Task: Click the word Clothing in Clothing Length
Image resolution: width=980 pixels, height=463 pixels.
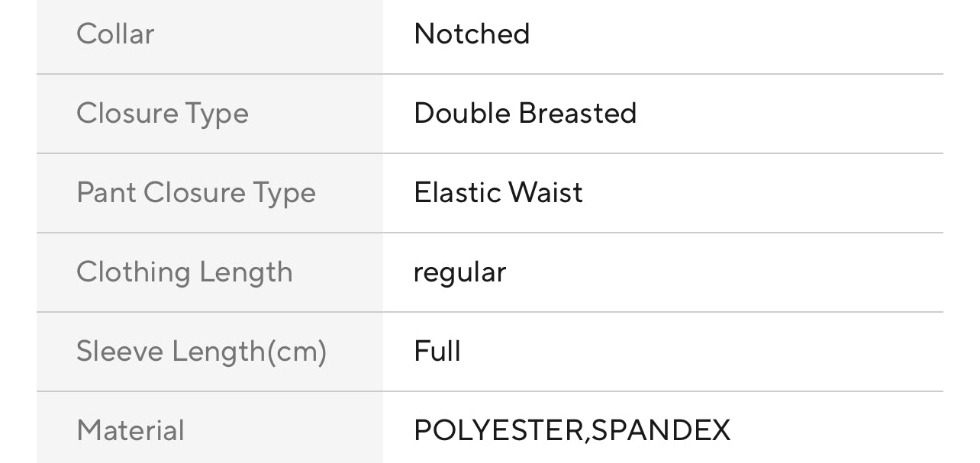Action: coord(134,272)
